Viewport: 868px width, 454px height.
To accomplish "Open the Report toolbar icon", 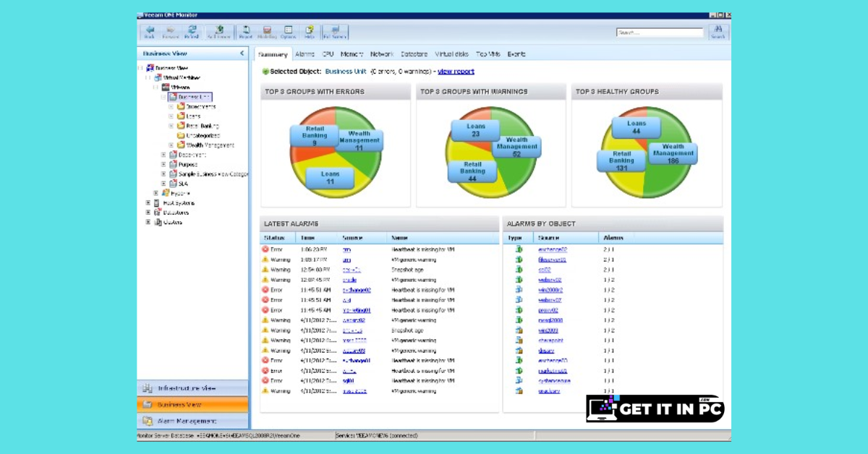I will pos(246,30).
